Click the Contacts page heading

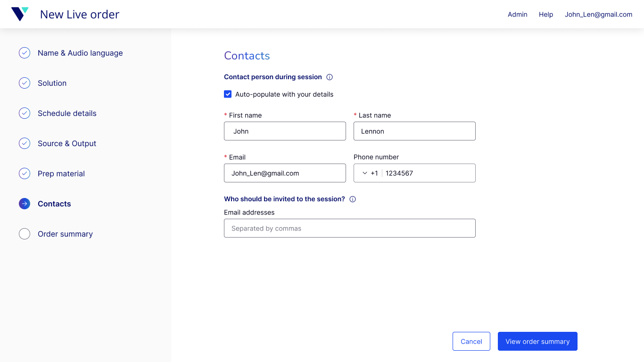tap(247, 56)
